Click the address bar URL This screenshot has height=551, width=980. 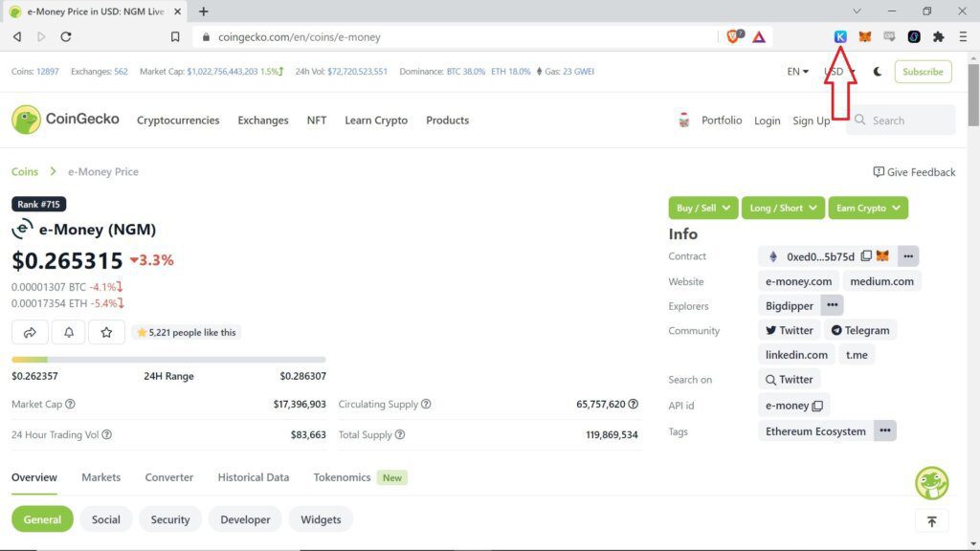pos(299,37)
